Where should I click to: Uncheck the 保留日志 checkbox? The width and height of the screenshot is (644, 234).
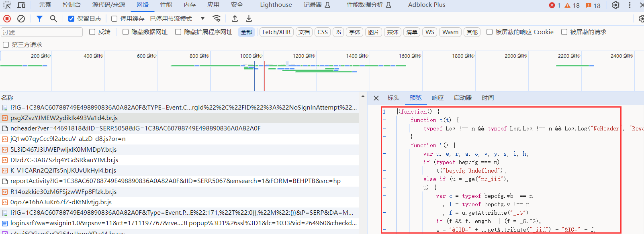click(72, 19)
